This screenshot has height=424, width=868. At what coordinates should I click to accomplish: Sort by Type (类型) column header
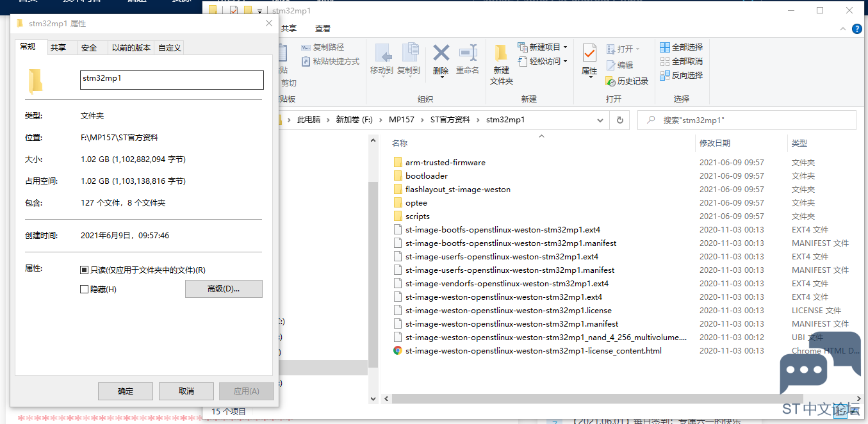pyautogui.click(x=799, y=143)
